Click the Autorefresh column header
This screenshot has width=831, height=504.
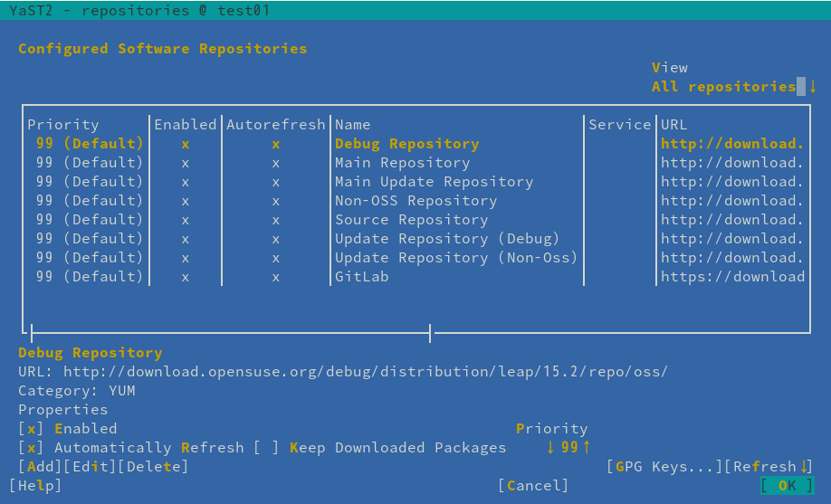pos(275,125)
